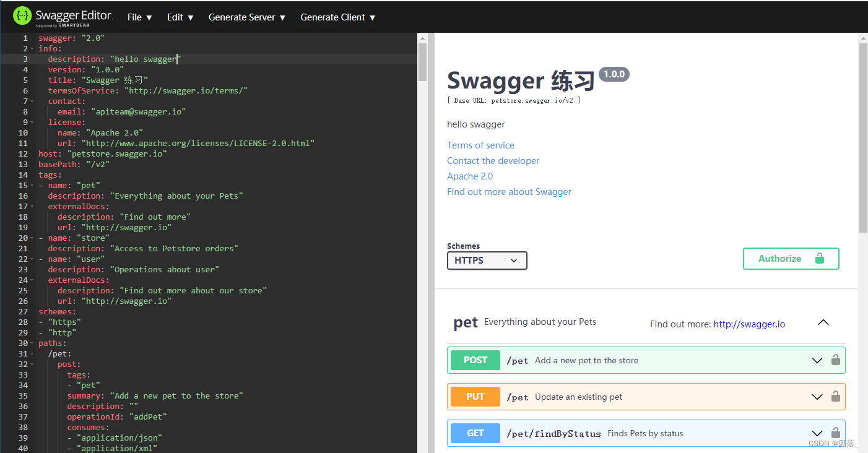Select the blue GET method badge
Screen dimensions: 868x453
point(475,433)
